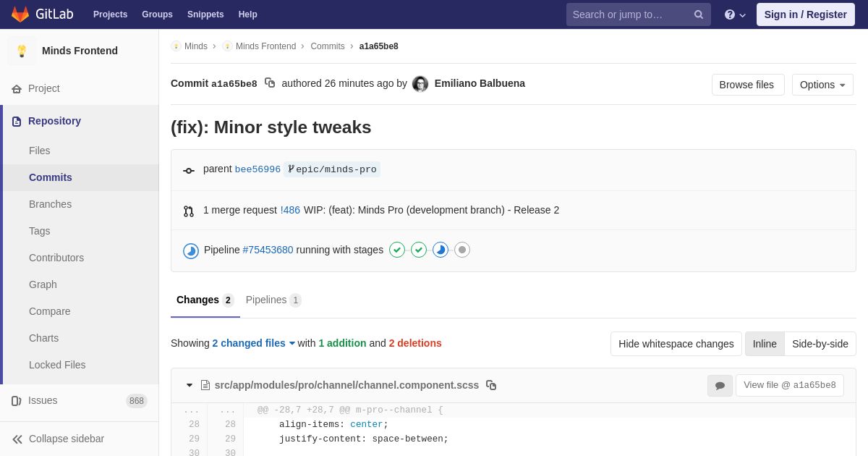868x456 pixels.
Task: Collapse the channel.component.scss diff
Action: coord(190,385)
